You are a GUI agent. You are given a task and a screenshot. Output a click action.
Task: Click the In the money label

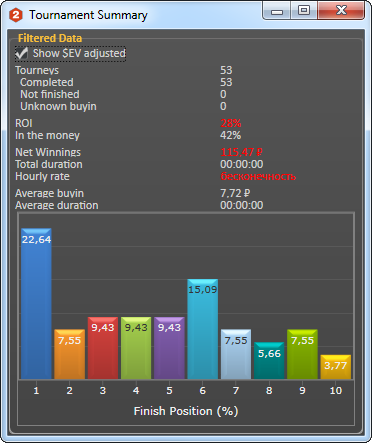pyautogui.click(x=47, y=135)
